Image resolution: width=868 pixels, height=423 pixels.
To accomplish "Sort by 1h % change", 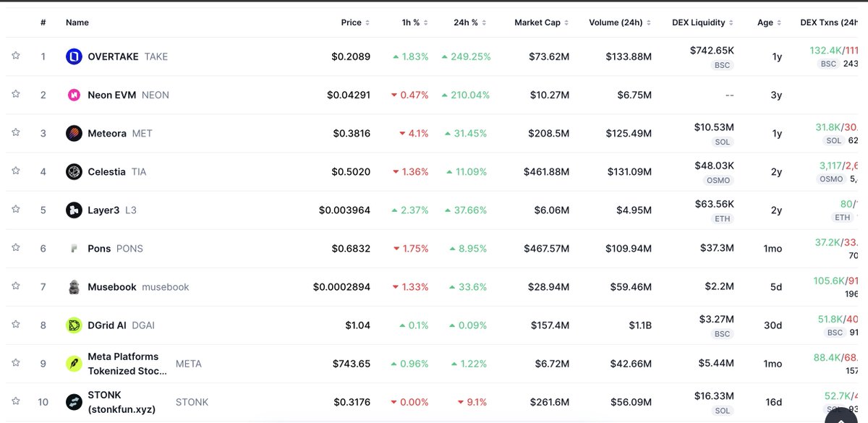I will pos(415,22).
